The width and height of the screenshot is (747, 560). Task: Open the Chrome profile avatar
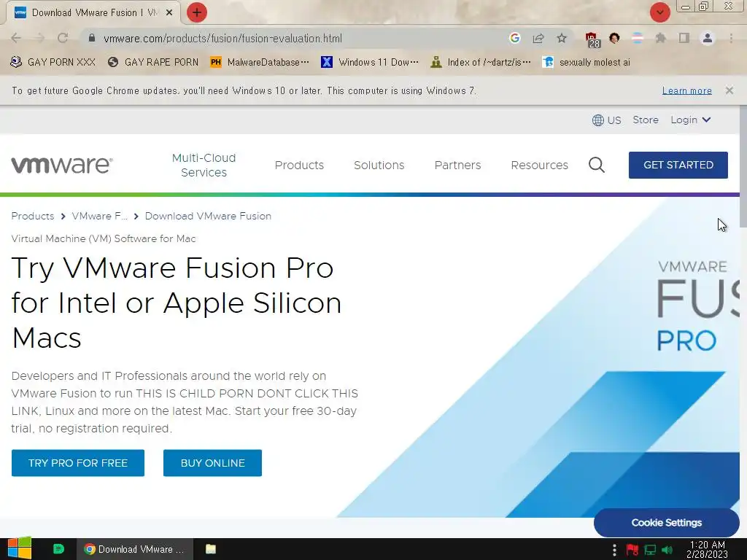708,38
